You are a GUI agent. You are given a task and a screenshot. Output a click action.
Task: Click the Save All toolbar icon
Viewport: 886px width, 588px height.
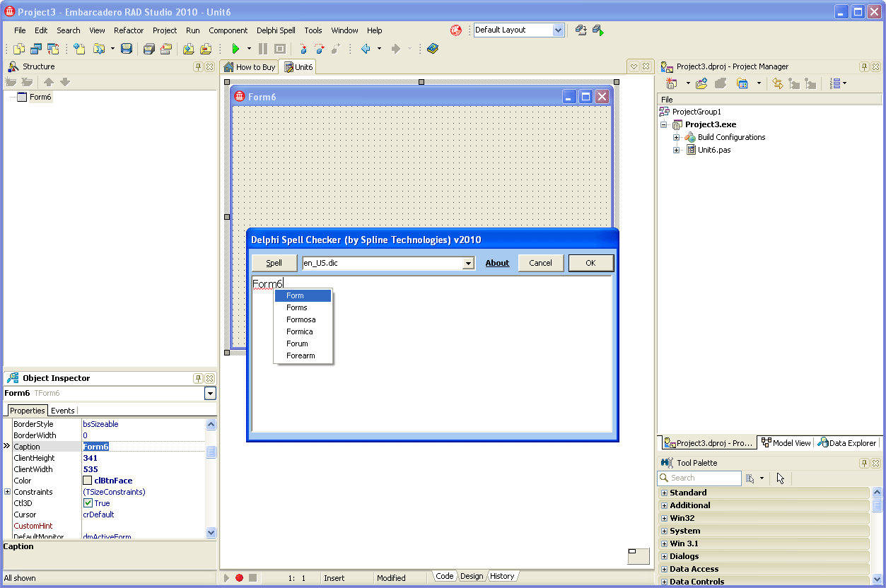[148, 49]
